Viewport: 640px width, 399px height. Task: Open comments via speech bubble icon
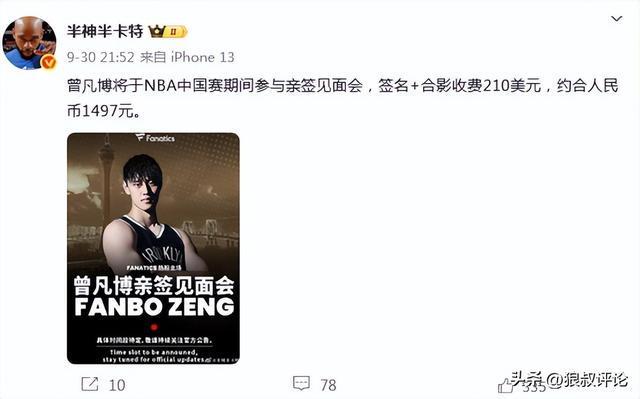click(301, 383)
